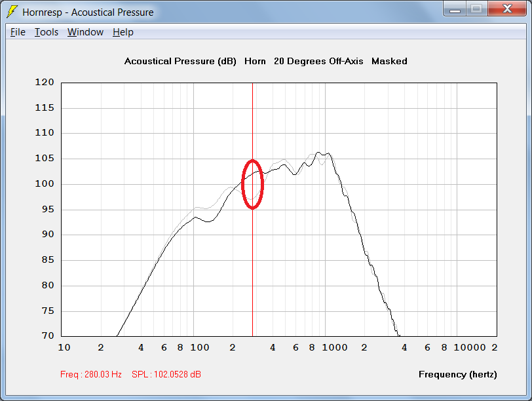
Task: Click the '20 Degrees Off-Axis' label
Action: click(x=318, y=61)
